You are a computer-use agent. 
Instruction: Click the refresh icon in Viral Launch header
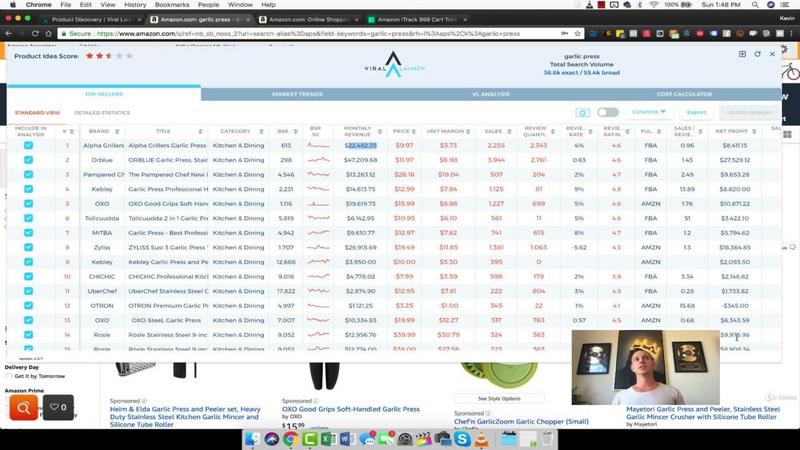(x=757, y=54)
